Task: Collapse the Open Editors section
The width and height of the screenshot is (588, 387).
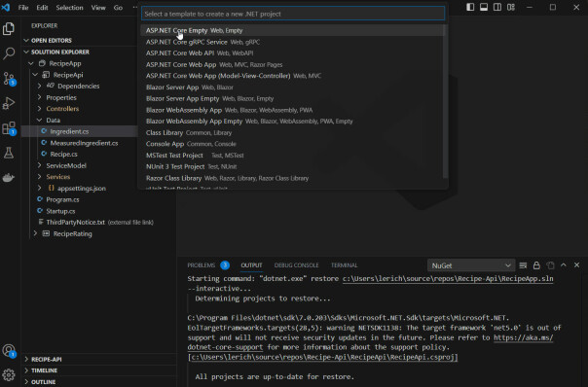Action: tap(26, 41)
